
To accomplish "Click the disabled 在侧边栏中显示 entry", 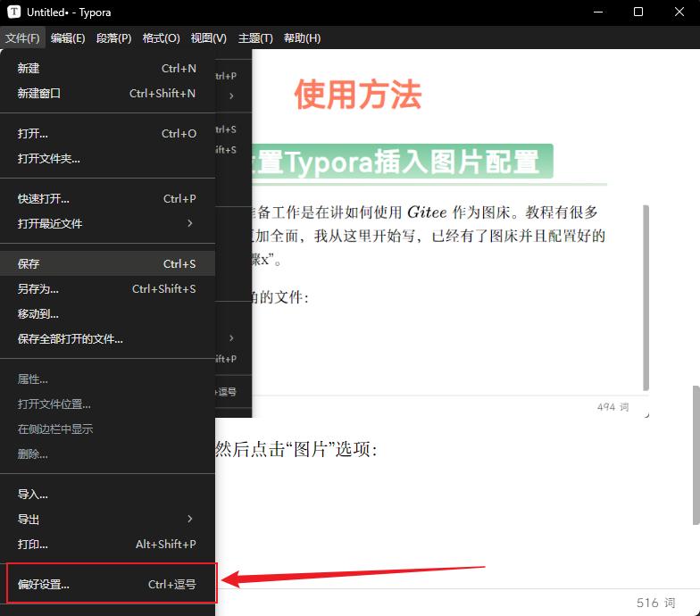I will 107,429.
